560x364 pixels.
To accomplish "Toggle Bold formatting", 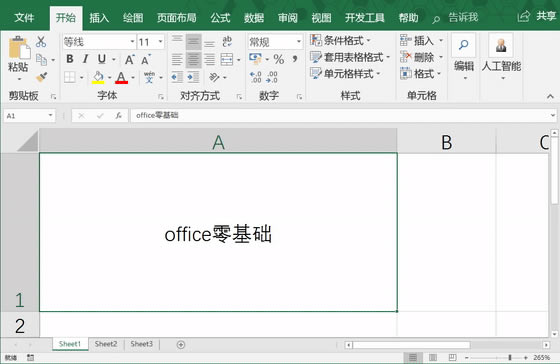I will pos(70,59).
